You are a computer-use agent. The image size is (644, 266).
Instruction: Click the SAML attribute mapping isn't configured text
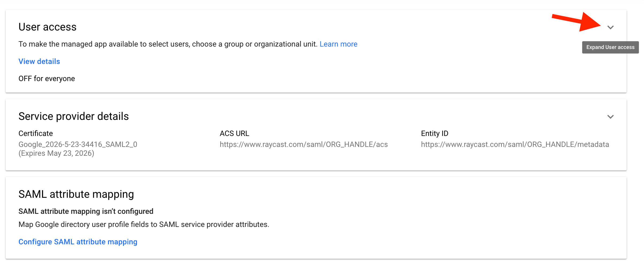click(86, 211)
